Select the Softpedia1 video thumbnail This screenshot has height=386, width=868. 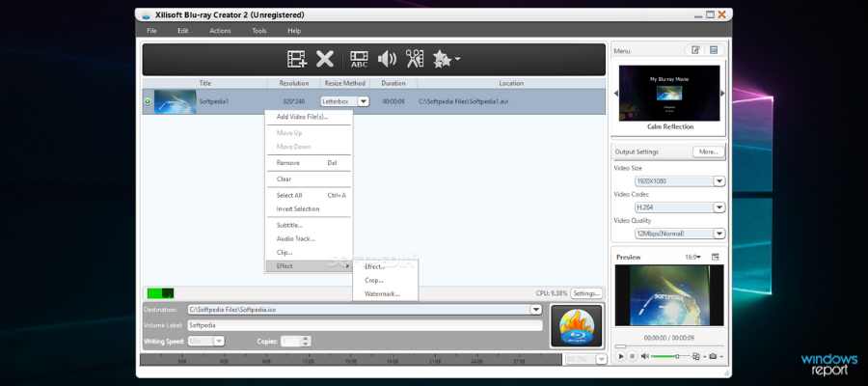[x=175, y=102]
